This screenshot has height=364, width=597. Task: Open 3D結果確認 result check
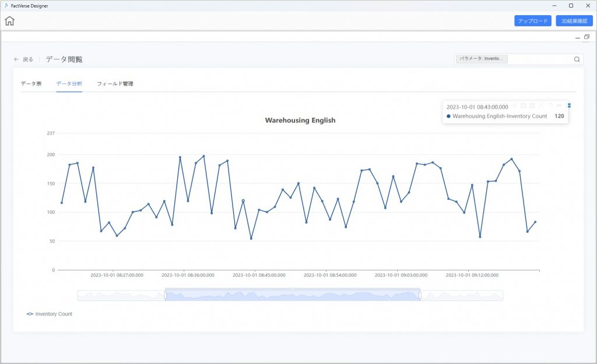574,21
